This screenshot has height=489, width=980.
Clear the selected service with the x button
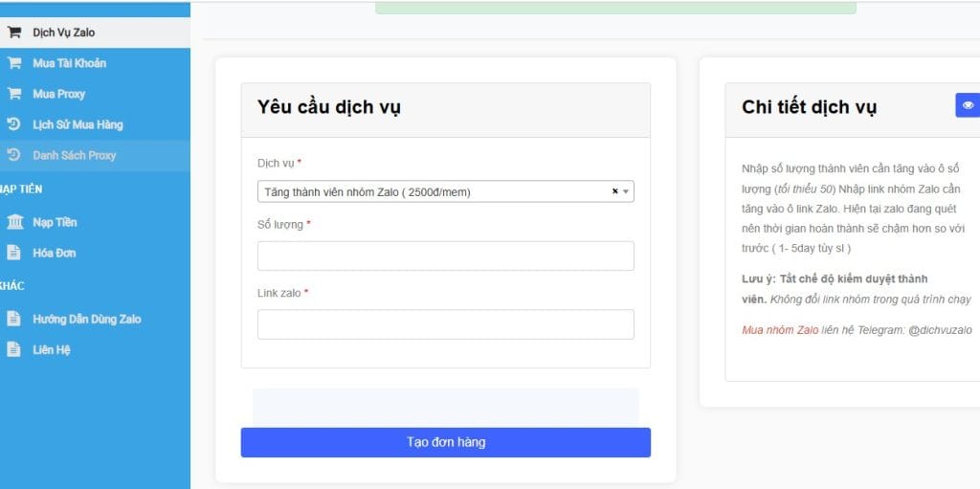[614, 191]
